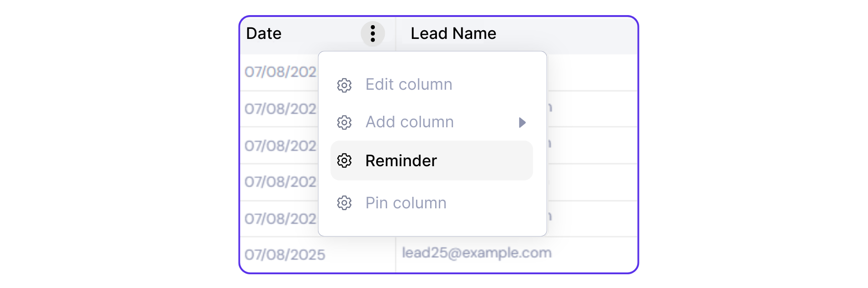Open the Date column three-dot menu
The height and width of the screenshot is (288, 868).
[373, 33]
